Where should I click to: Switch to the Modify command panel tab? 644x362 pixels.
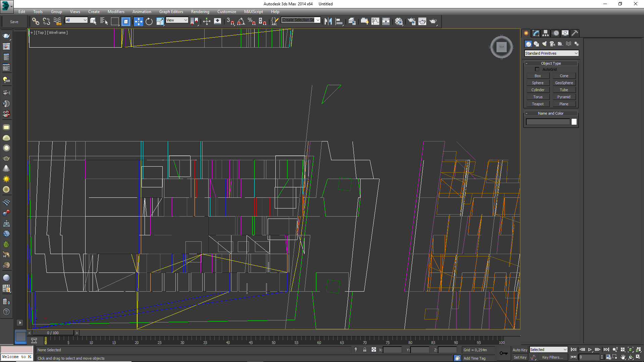pyautogui.click(x=536, y=33)
